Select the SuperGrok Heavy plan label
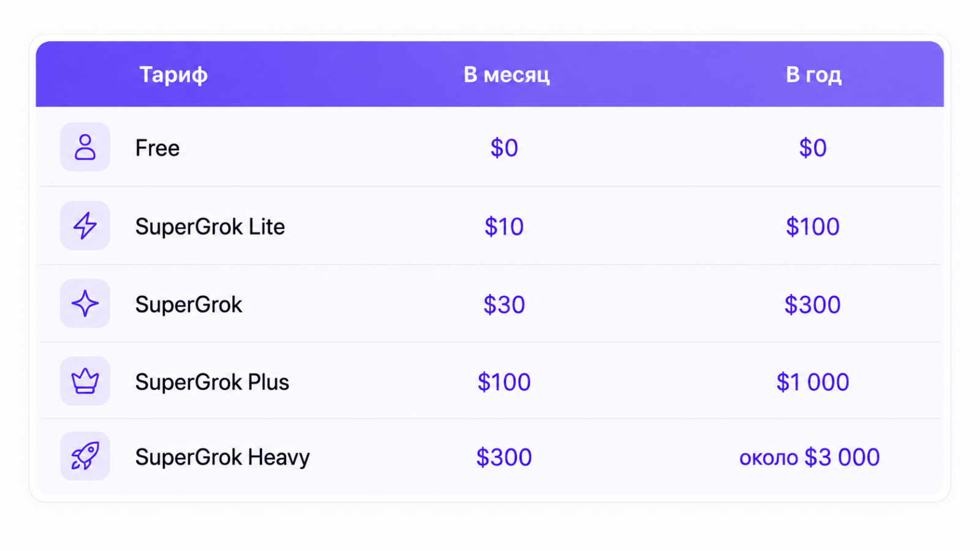The width and height of the screenshot is (980, 551). pos(222,457)
